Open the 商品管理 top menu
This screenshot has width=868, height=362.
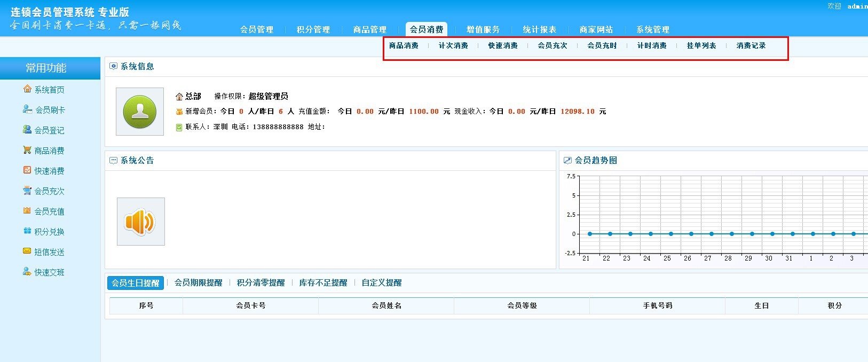tap(370, 29)
